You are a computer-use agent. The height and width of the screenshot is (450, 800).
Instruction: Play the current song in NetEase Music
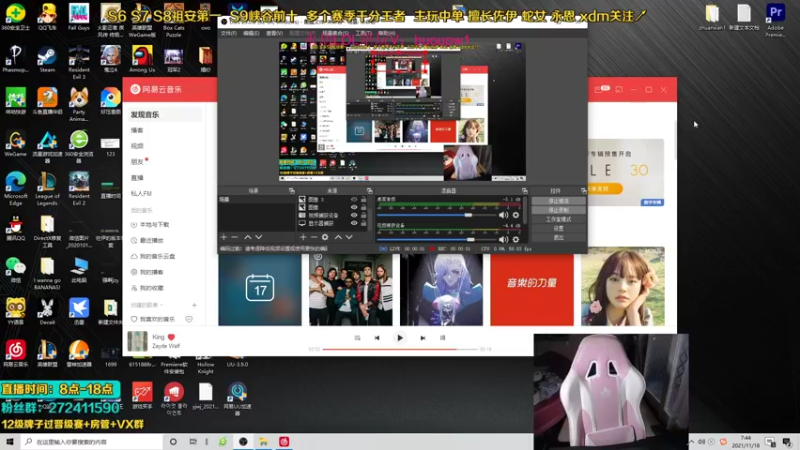click(x=399, y=338)
